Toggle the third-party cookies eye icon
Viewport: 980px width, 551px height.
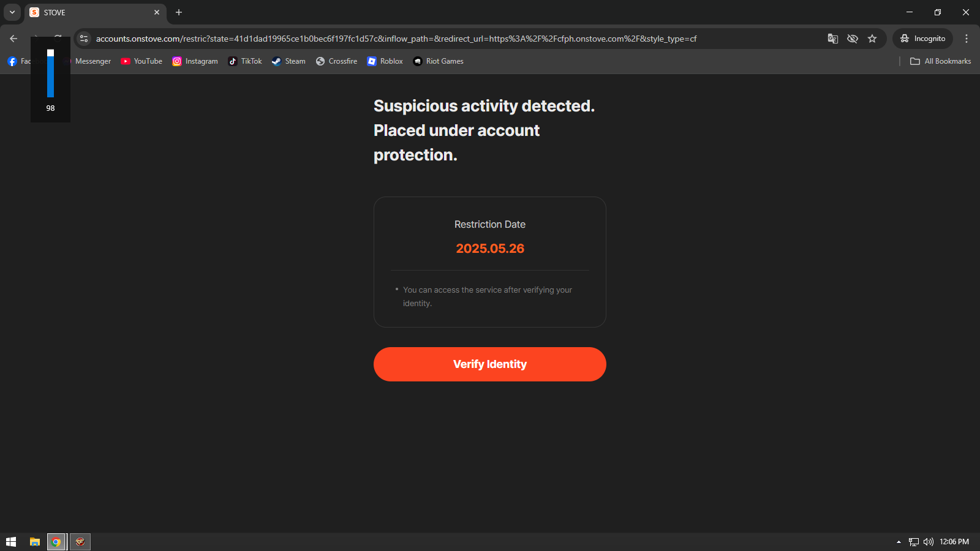pyautogui.click(x=853, y=39)
